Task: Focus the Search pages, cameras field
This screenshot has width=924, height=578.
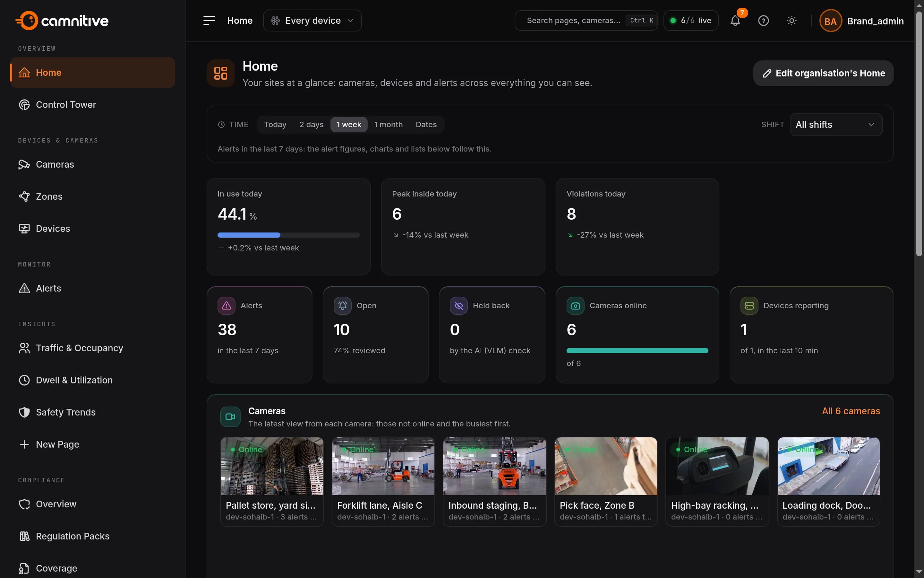Action: [x=586, y=21]
